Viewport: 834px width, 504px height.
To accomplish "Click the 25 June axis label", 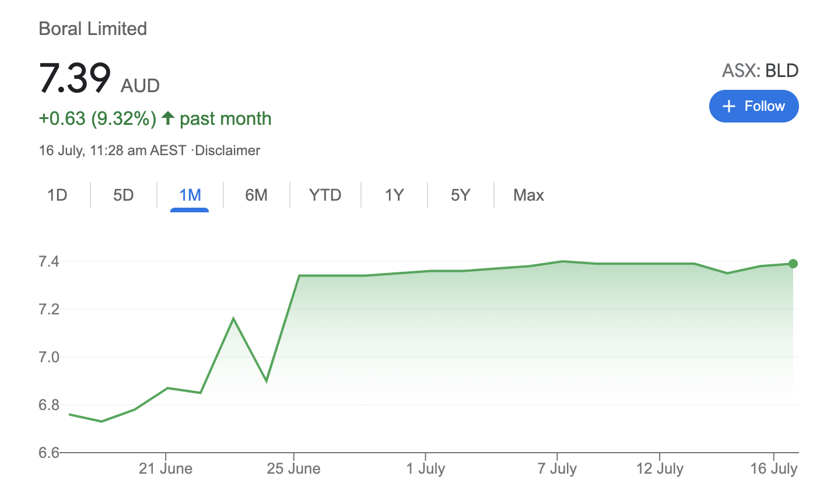I will pos(293,468).
